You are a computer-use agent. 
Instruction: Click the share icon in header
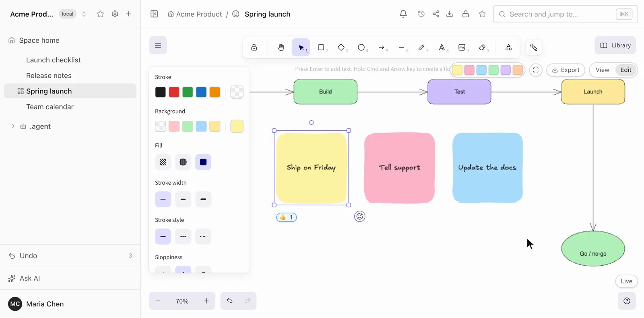coord(436,14)
